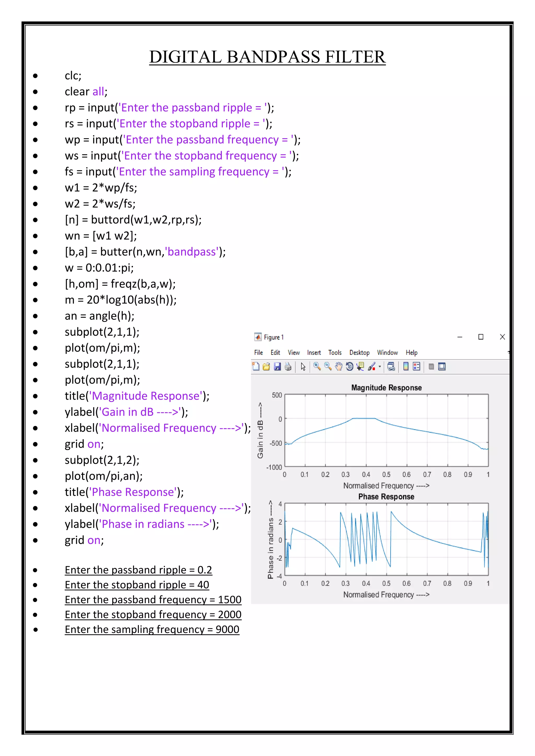
Task: Click the Open File folder icon
Action: coord(266,367)
